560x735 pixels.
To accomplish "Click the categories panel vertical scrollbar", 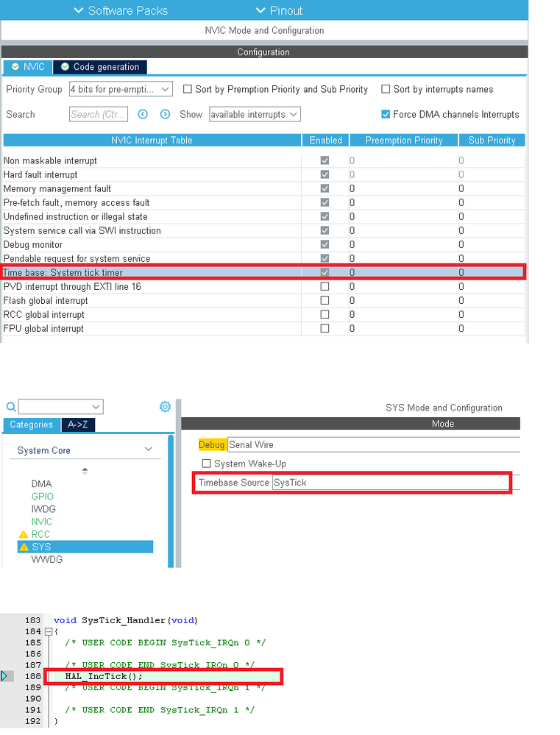I will pos(171,500).
